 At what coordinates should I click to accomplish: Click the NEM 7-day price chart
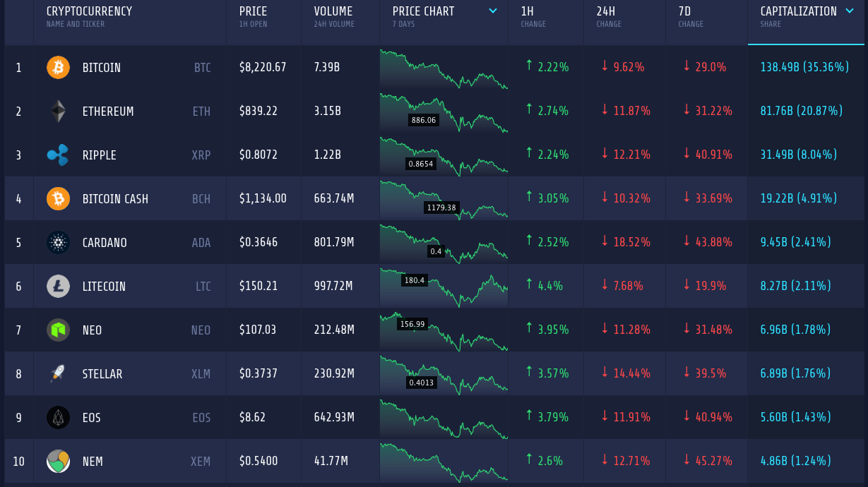click(x=444, y=462)
